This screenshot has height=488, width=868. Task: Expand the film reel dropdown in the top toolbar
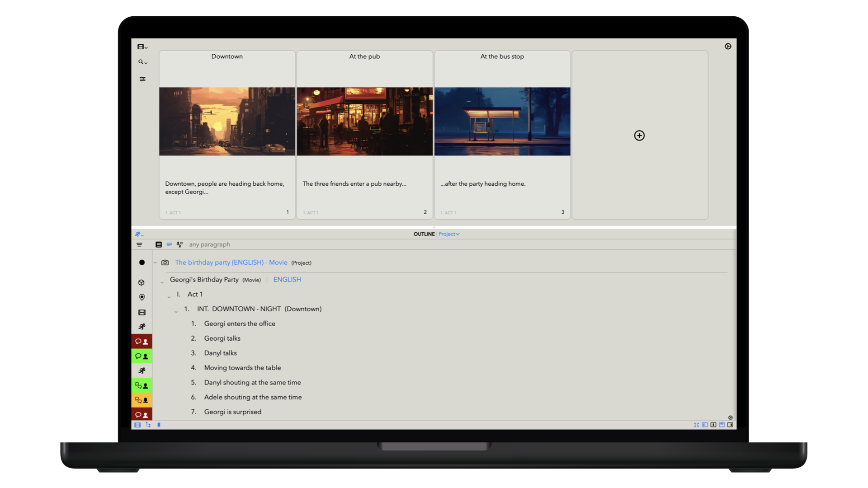point(142,47)
